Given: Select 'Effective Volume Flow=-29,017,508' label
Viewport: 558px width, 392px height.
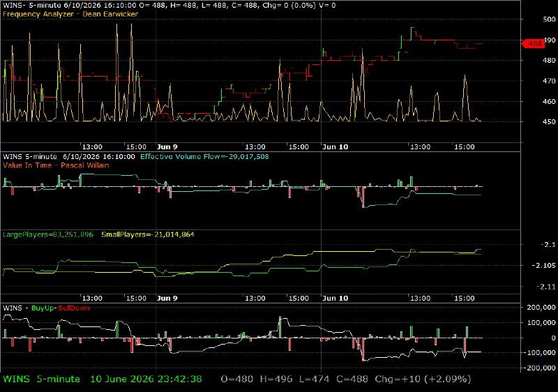Looking at the screenshot, I should (204, 156).
